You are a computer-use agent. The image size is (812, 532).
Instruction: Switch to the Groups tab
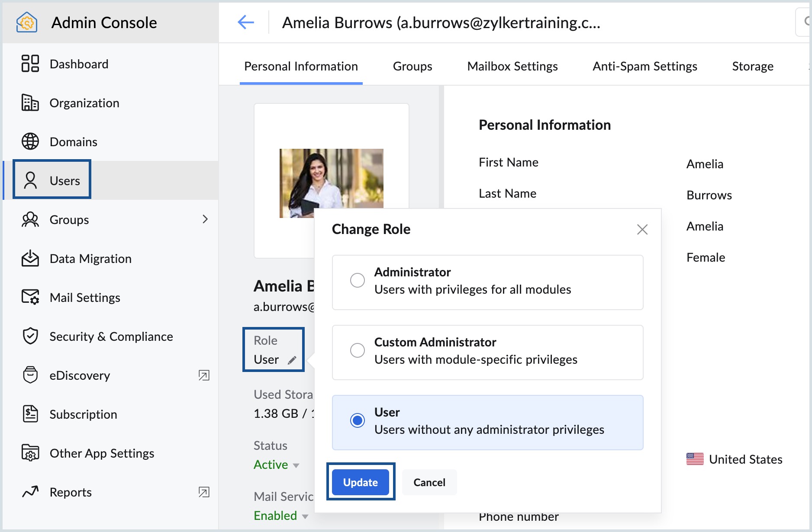click(x=412, y=66)
